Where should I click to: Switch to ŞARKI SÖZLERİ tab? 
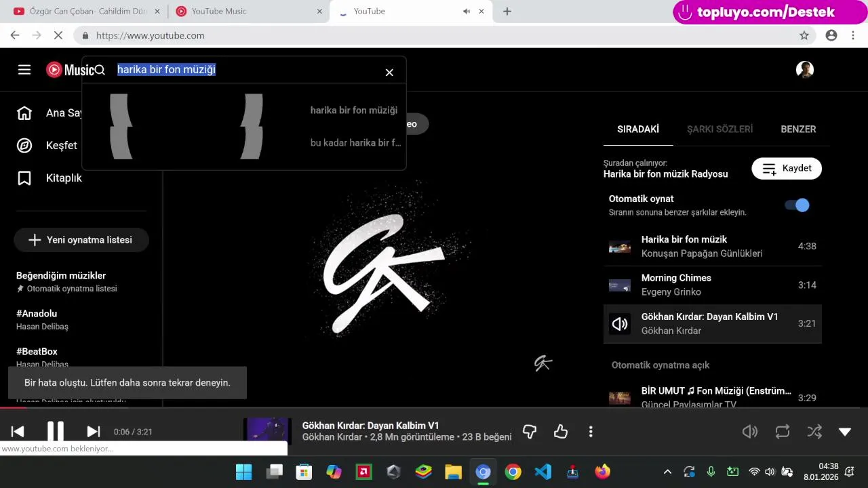(x=719, y=129)
